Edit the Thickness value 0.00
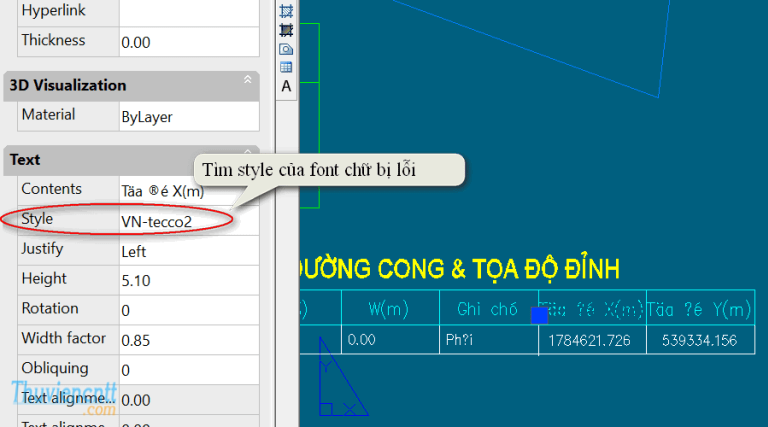The width and height of the screenshot is (768, 427). click(189, 42)
